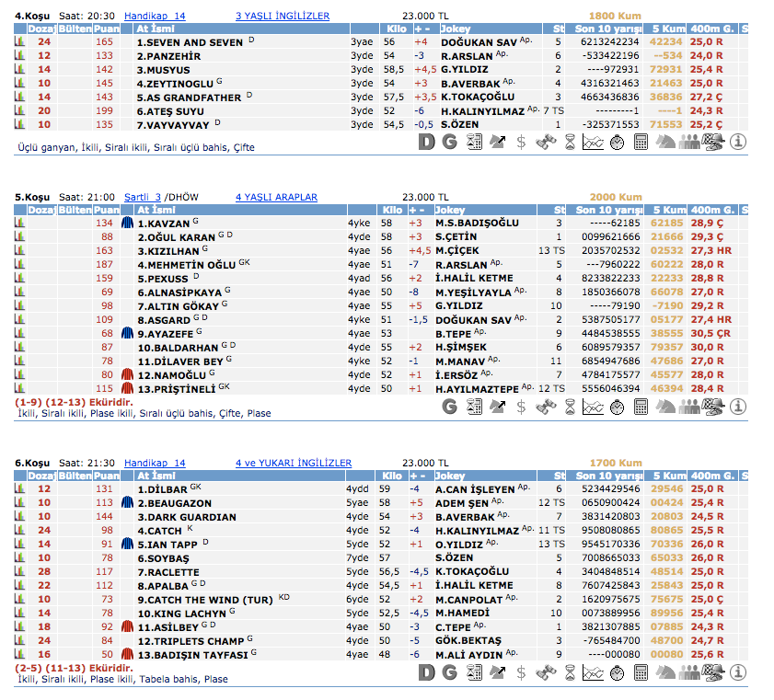Open the 4 YAŞLI ARAPLAR link
This screenshot has height=700, width=774.
click(x=276, y=197)
